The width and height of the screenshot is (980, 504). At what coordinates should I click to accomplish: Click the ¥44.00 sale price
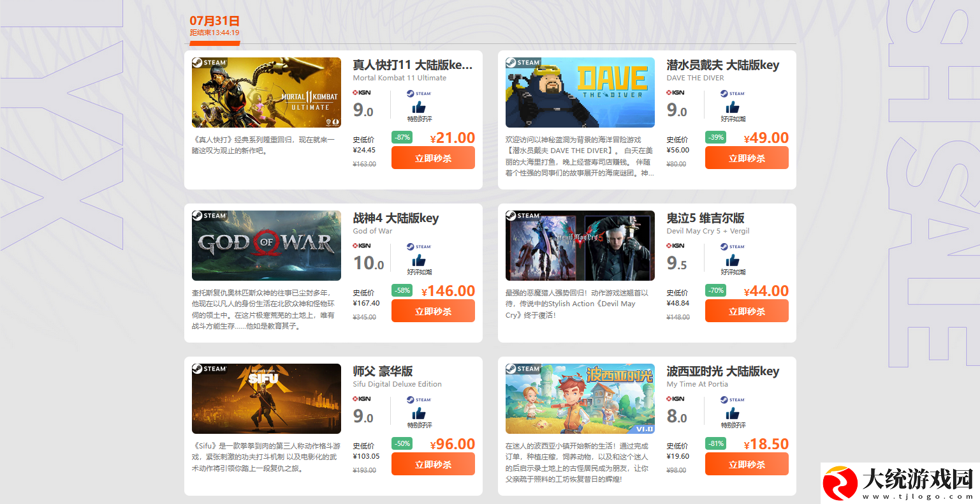pos(766,291)
